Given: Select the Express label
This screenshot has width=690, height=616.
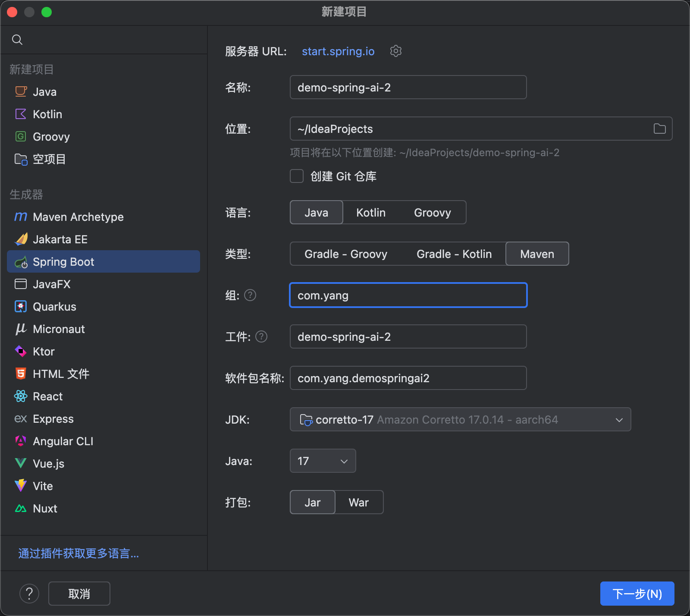Looking at the screenshot, I should [x=53, y=419].
